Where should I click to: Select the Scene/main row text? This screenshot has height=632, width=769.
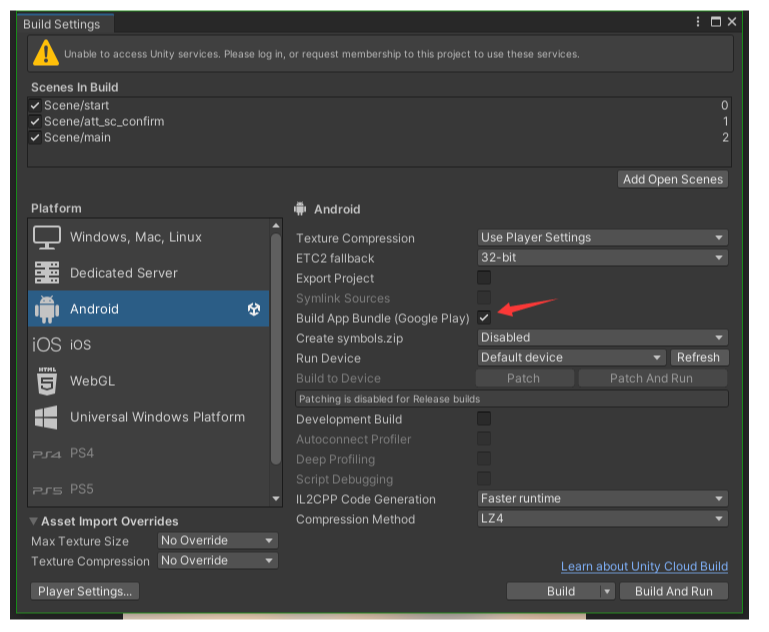coord(77,138)
